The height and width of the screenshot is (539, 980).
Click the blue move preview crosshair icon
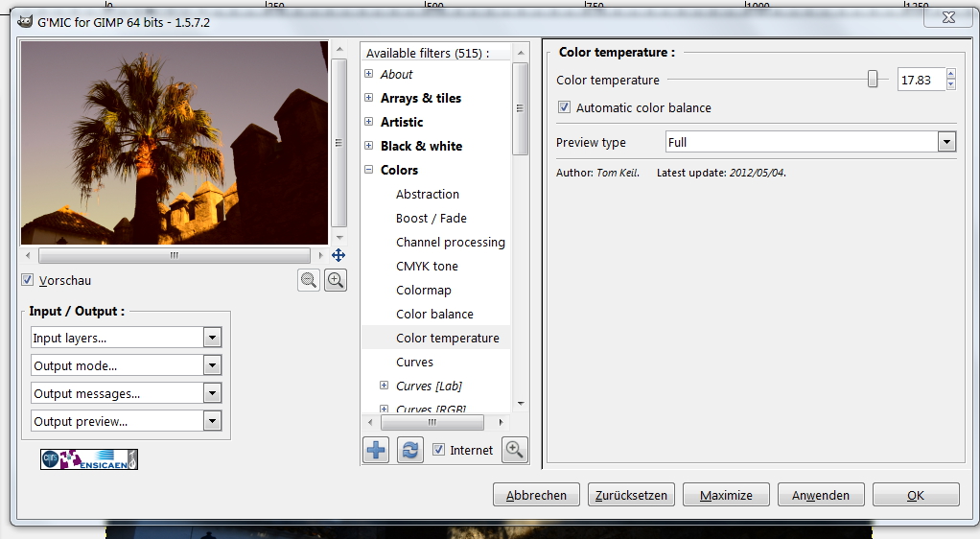[338, 255]
